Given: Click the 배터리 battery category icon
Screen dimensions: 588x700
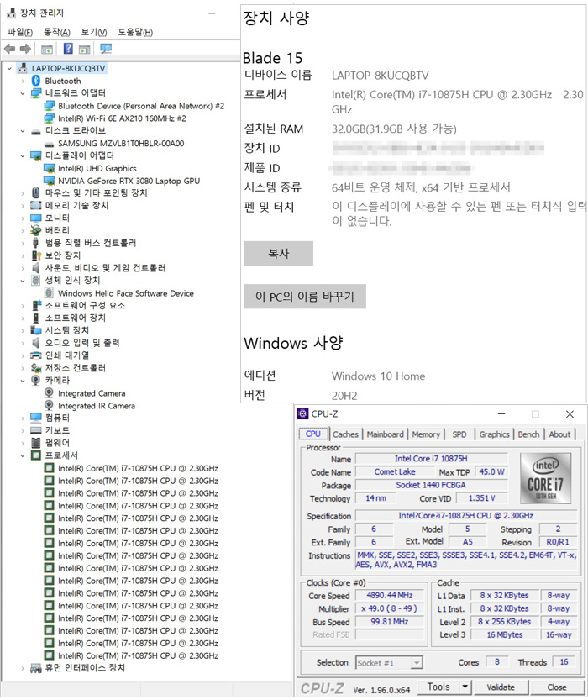Looking at the screenshot, I should point(35,230).
